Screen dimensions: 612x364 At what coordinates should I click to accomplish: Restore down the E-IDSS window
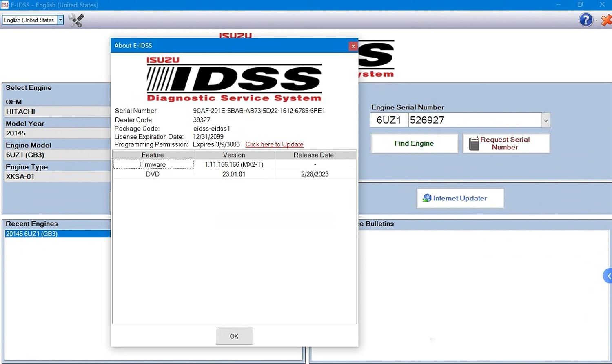click(x=580, y=4)
